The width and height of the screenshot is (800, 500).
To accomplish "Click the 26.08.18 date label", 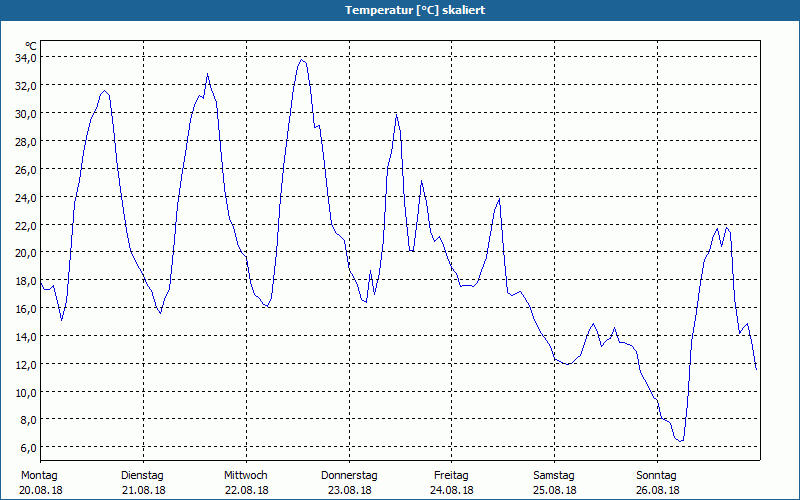I will tap(658, 490).
